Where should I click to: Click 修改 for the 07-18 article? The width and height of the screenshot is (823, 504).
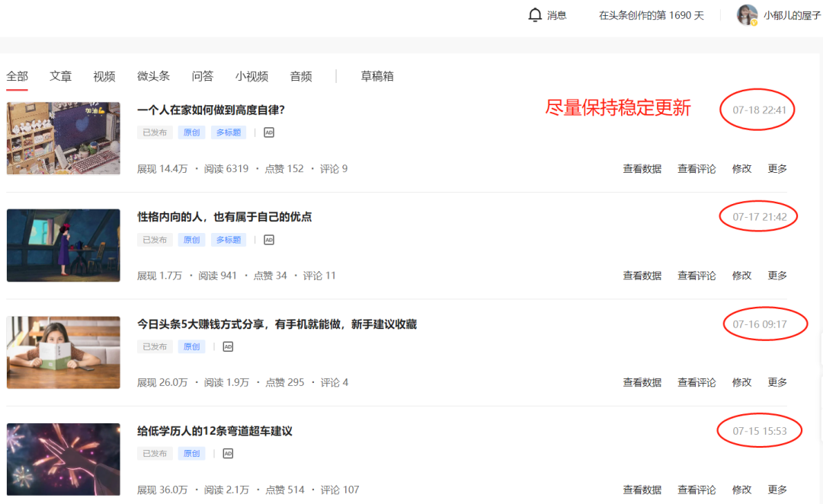coord(741,169)
